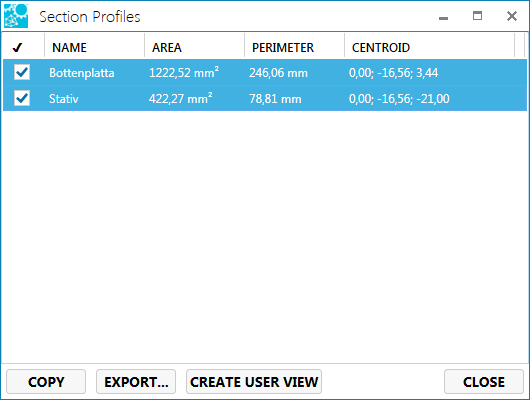Screen dimensions: 530x400
Task: Sort by the AREA column header
Action: pos(167,47)
